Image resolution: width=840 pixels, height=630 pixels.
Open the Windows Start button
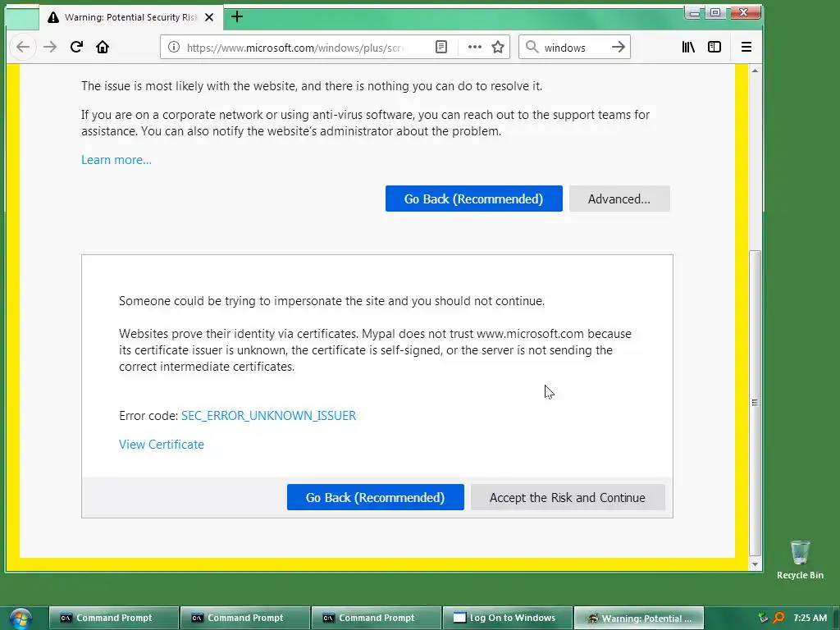21,618
